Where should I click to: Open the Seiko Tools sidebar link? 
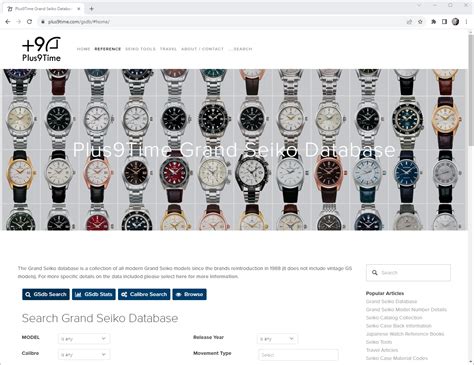379,342
